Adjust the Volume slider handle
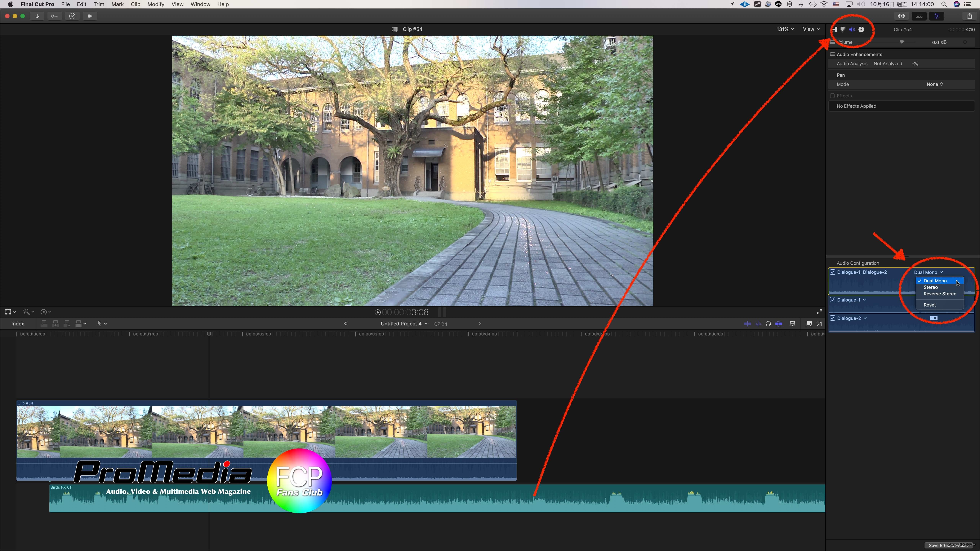 click(x=902, y=42)
